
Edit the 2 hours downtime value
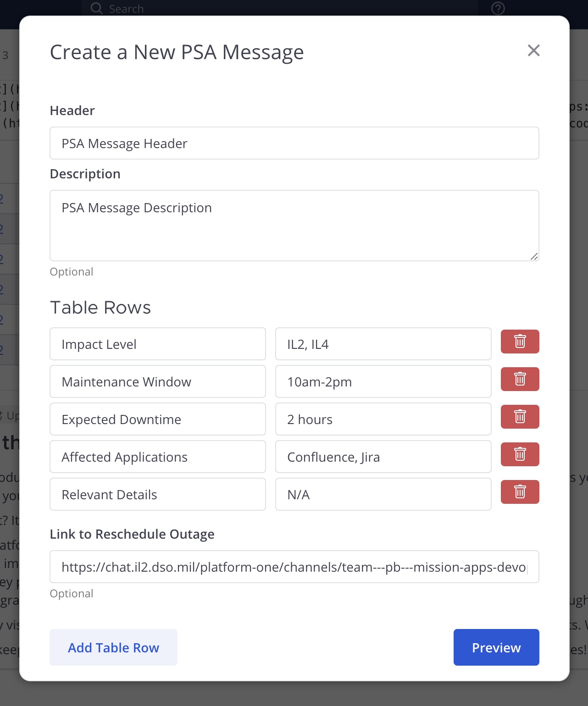[x=383, y=419]
